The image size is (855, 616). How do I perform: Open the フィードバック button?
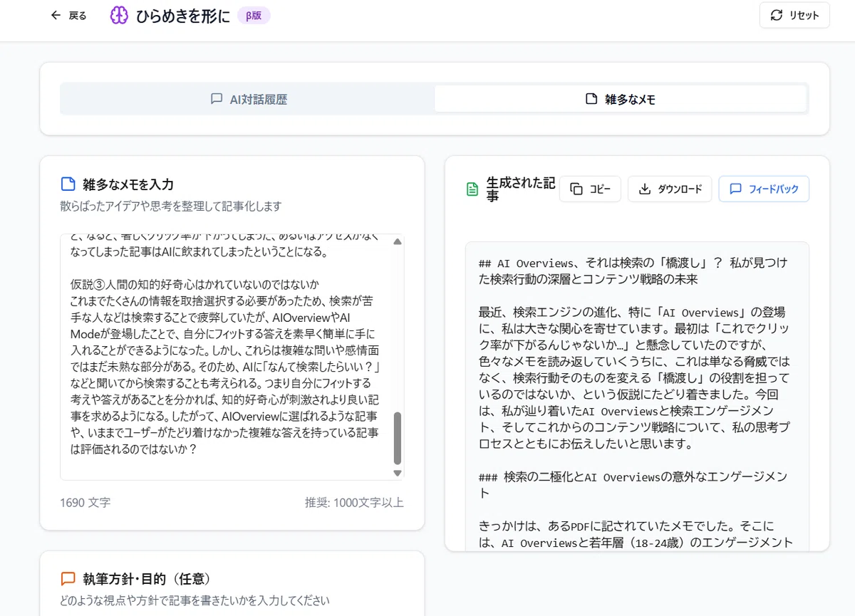click(764, 189)
